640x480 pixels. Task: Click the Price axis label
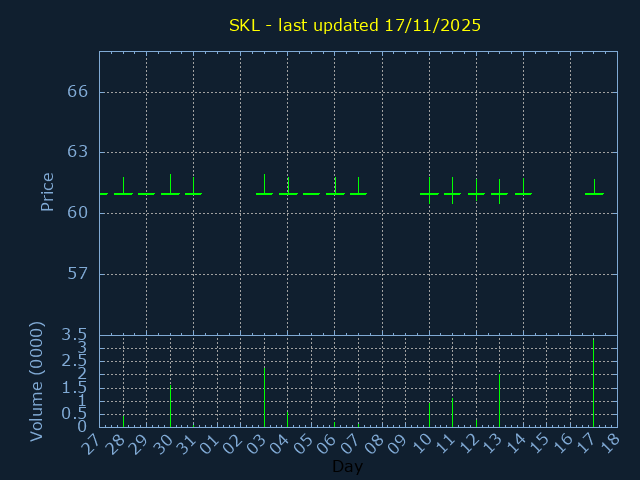47,192
